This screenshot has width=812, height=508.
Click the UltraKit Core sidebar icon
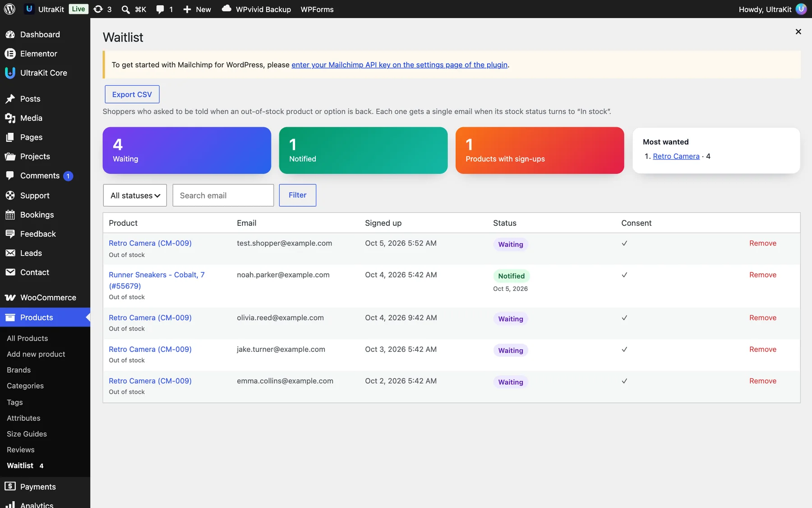tap(10, 73)
